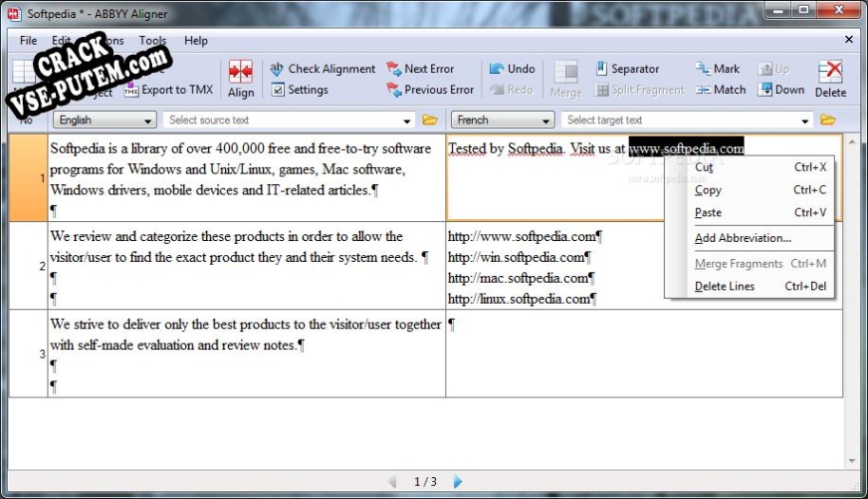Image resolution: width=868 pixels, height=499 pixels.
Task: Move fragment Down with toolbar button
Action: click(x=781, y=90)
